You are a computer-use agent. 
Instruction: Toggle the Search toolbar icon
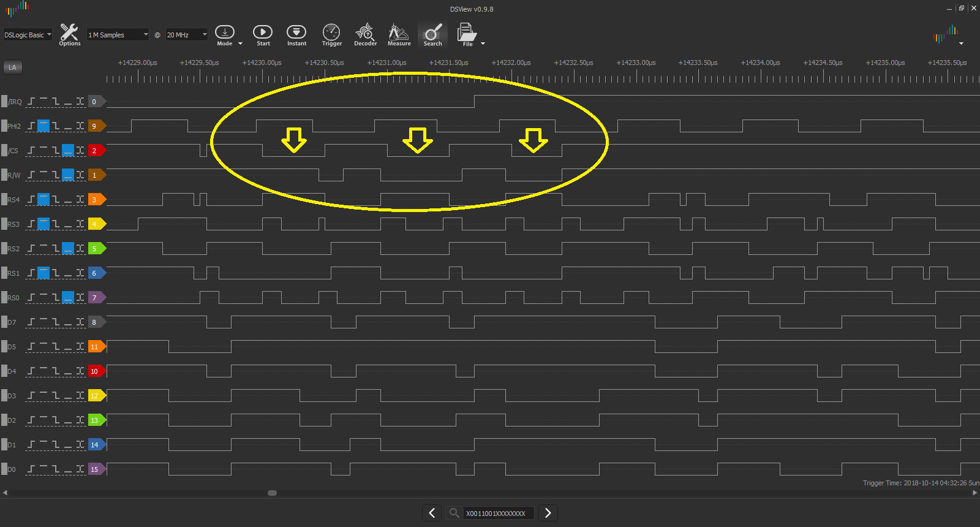point(432,34)
